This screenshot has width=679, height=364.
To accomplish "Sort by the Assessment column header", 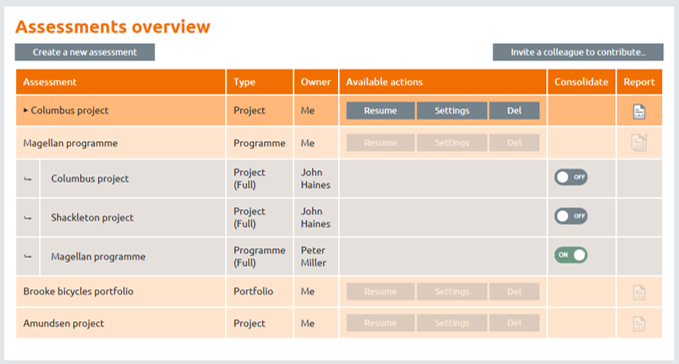I will point(50,82).
